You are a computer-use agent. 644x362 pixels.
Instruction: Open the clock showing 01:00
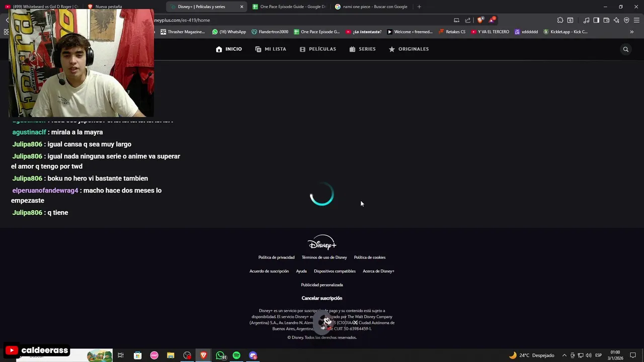point(615,355)
